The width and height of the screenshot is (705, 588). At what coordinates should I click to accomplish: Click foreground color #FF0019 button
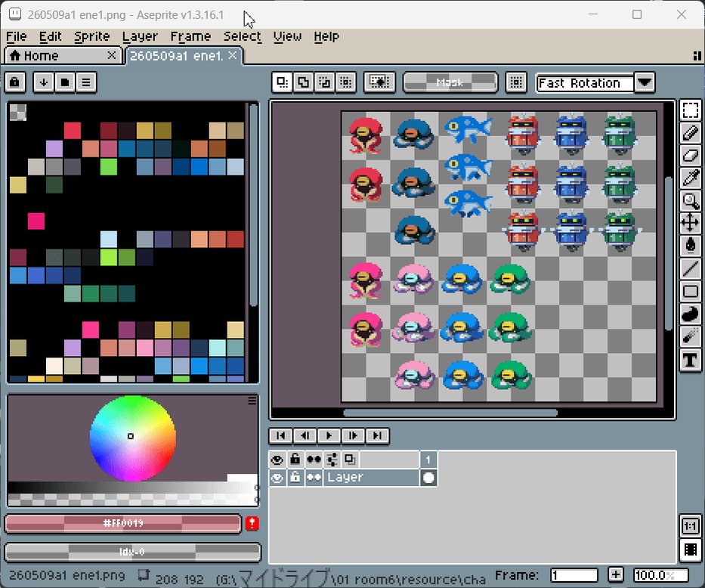pos(123,523)
